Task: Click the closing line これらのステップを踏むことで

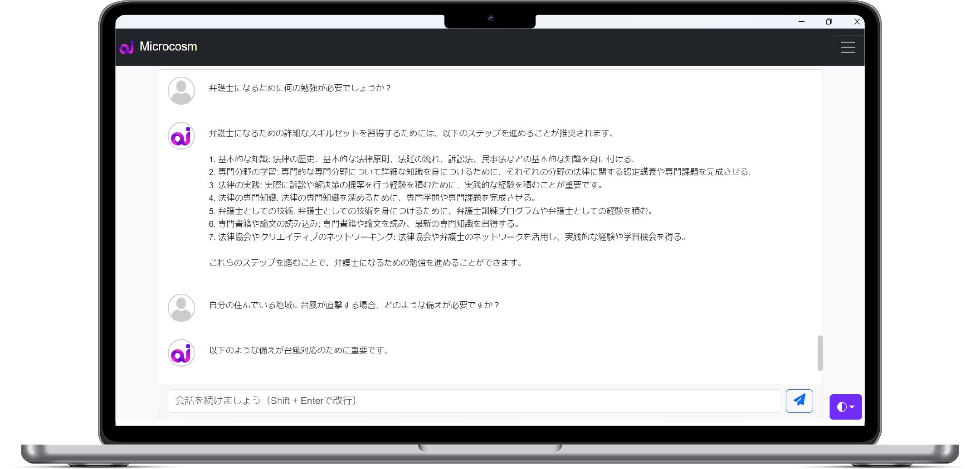Action: point(366,263)
